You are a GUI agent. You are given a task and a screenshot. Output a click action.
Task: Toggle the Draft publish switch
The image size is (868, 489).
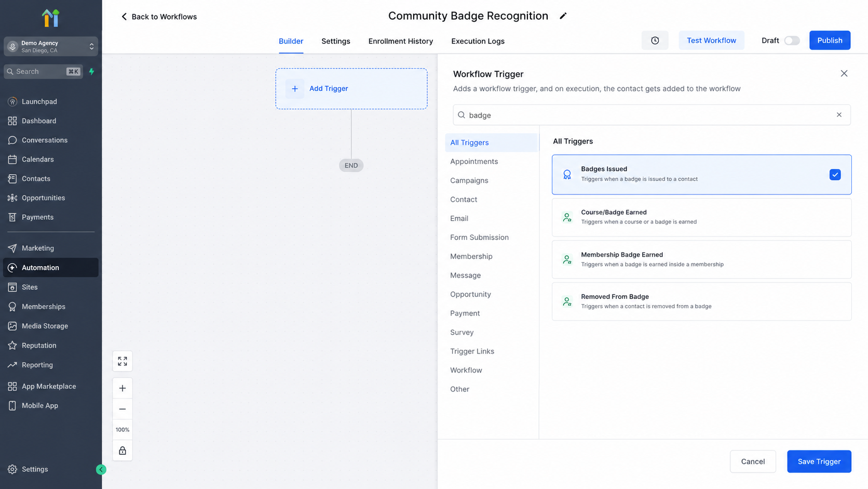(792, 41)
